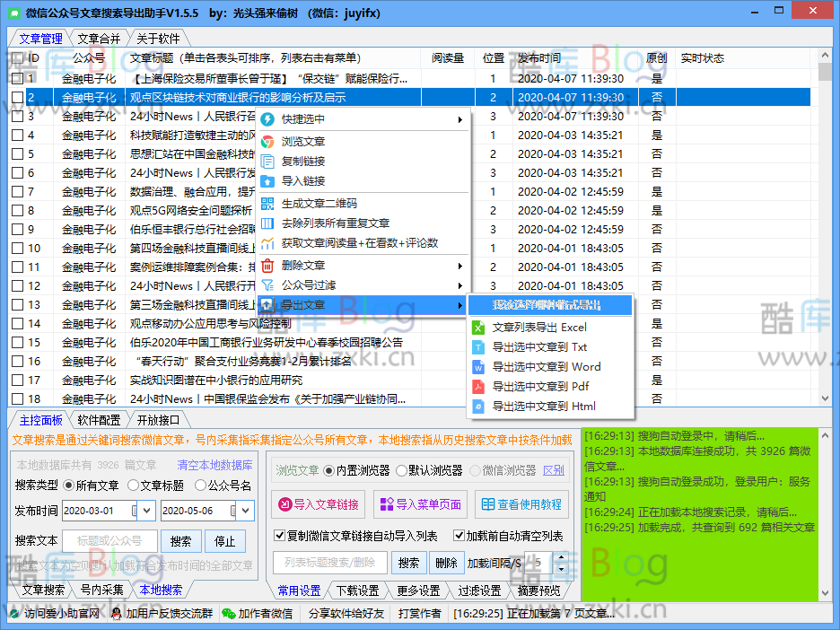Click the Txt export icon
Viewport: 840px width, 630px height.
pos(477,347)
